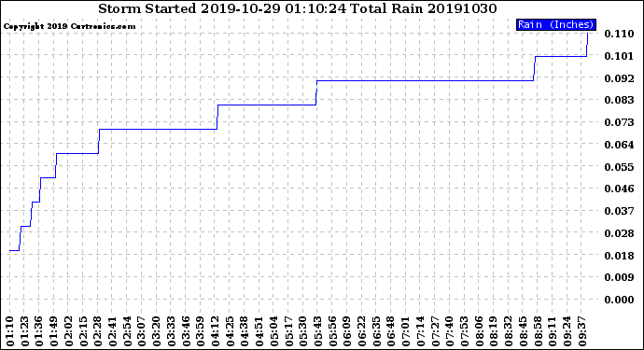Click the y-axis label 0.055
This screenshot has width=644, height=350.
tap(619, 167)
